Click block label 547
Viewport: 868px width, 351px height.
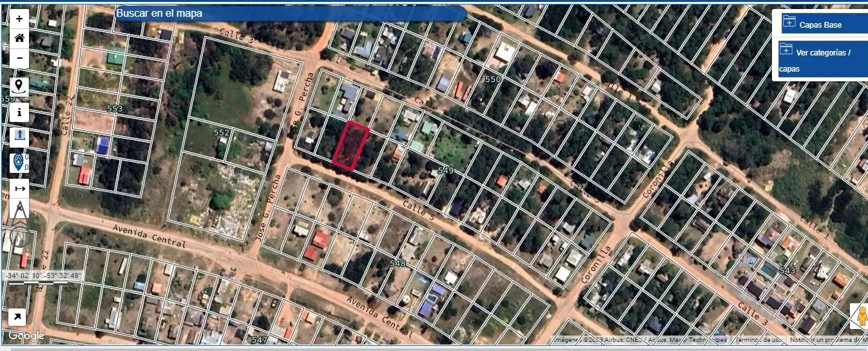point(260,339)
